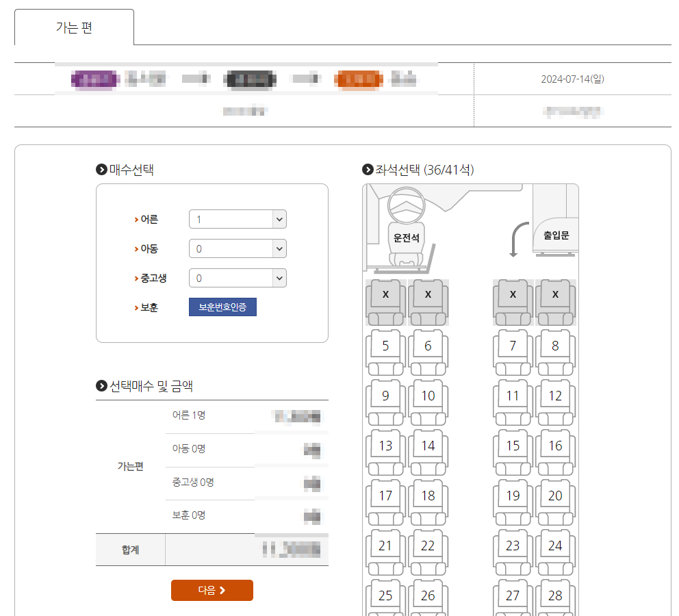Open the 아동 passenger count dropdown
Viewport: 679px width, 616px height.
238,248
